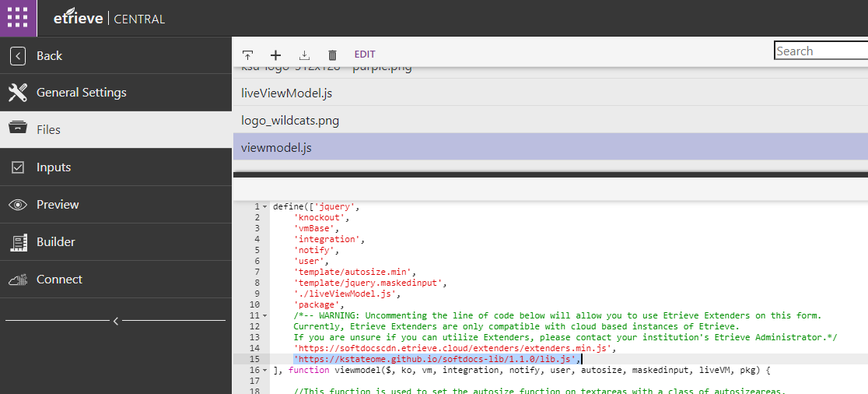This screenshot has height=394, width=868.
Task: Click the Inputs checkbox icon
Action: (18, 167)
